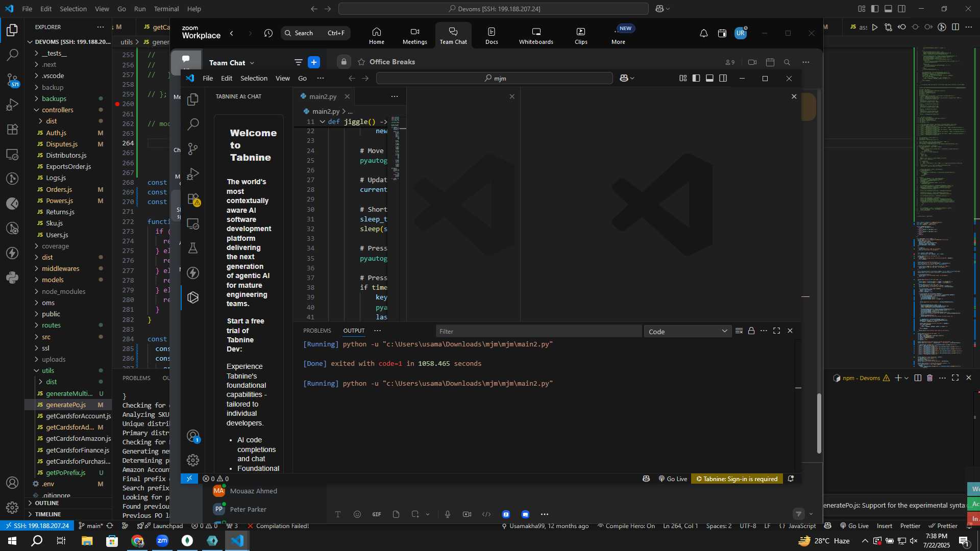
Task: Toggle bottom panel in inner VS Code
Action: [x=709, y=78]
